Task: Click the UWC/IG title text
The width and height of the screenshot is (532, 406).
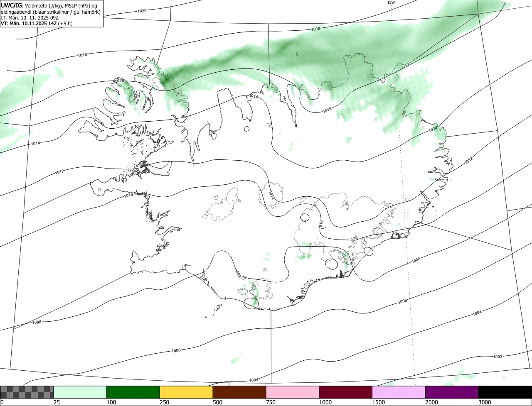Action: [12, 5]
